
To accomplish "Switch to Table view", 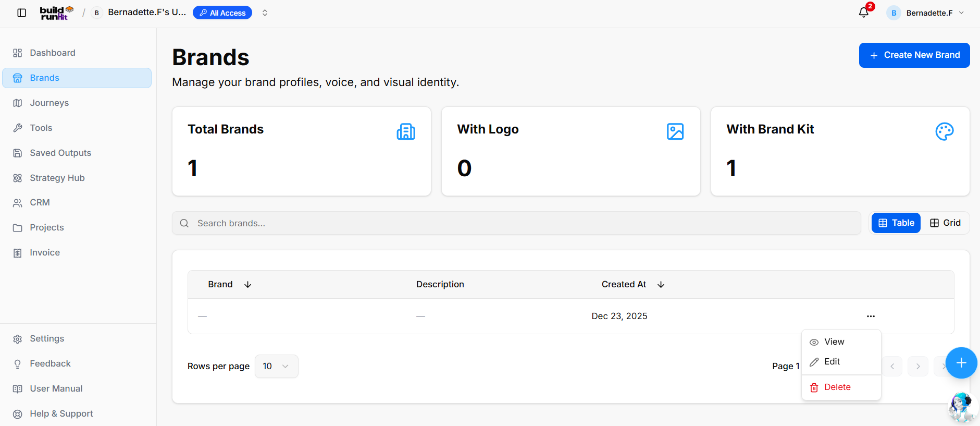I will pos(896,223).
